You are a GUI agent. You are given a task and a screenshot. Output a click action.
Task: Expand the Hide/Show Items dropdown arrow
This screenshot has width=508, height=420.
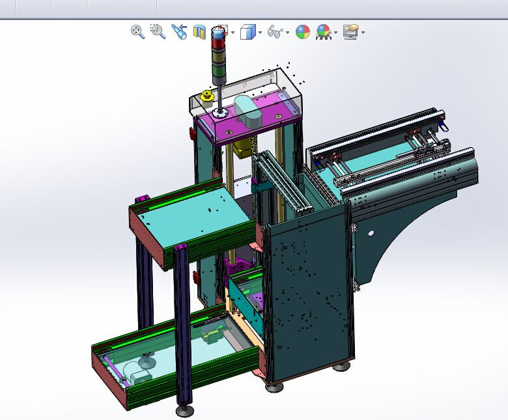(287, 33)
